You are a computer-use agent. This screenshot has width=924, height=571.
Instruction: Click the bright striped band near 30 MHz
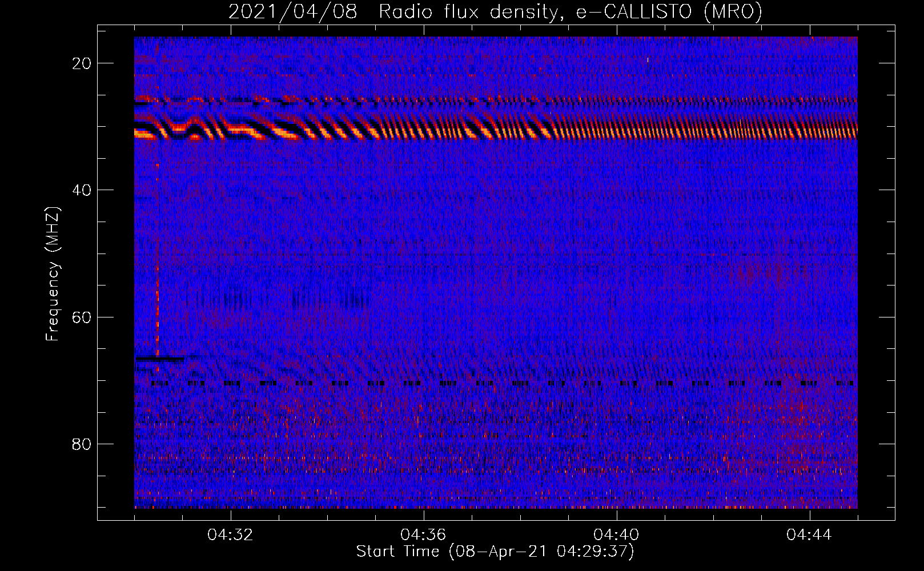click(496, 127)
